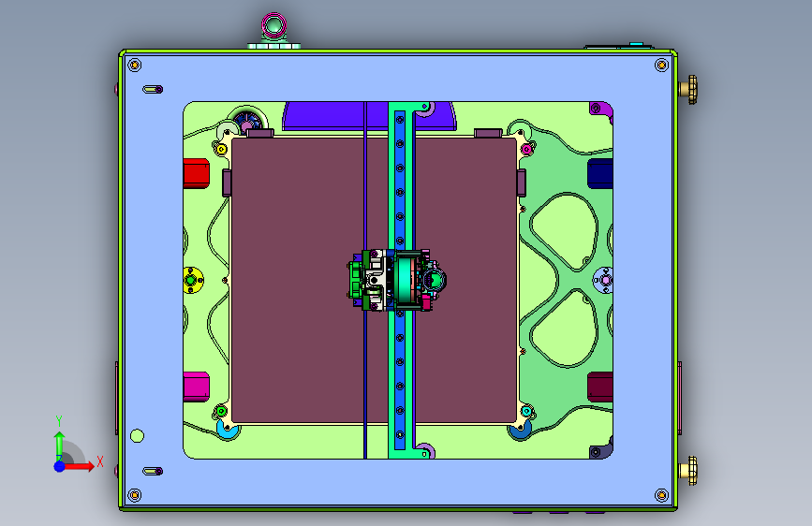
Task: Select the purple corner bracket at opening's top right
Action: (599, 109)
